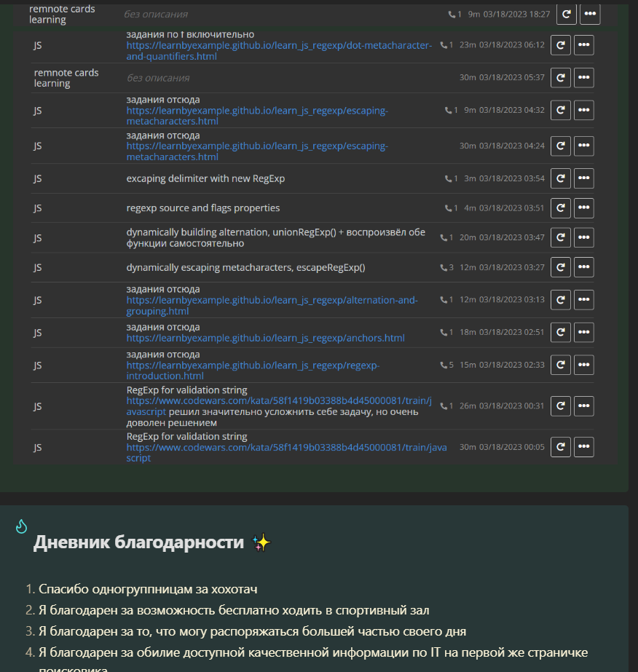Screen dimensions: 638x672
Task: Restart the JS entry logged at 00:05
Action: (560, 447)
